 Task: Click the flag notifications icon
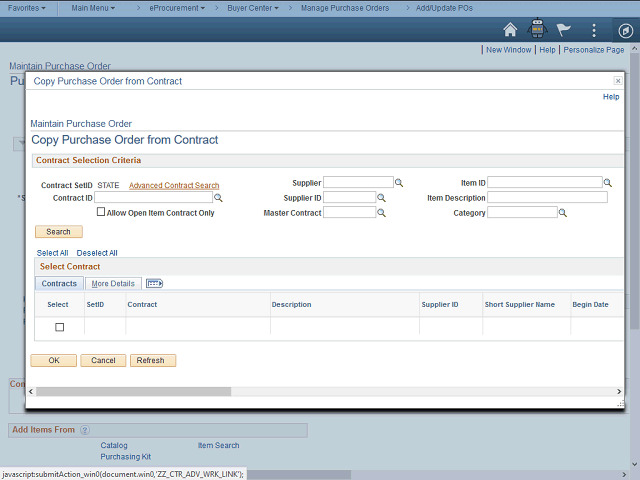(x=565, y=29)
